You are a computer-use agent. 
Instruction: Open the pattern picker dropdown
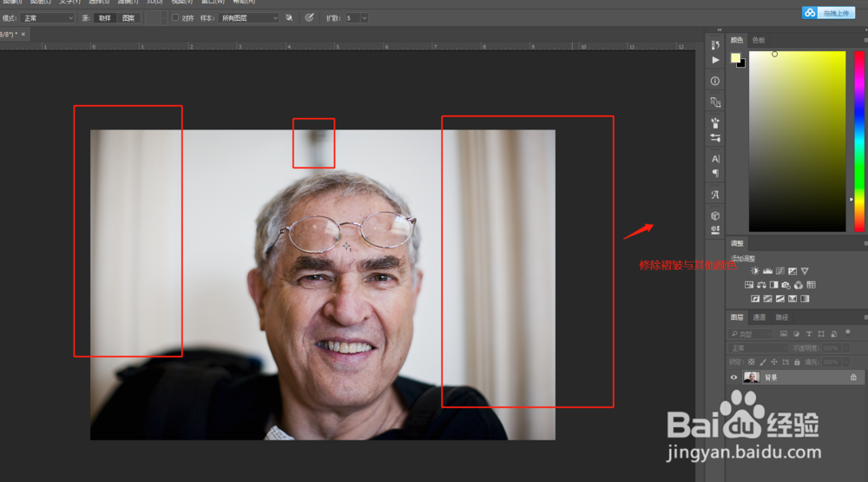coord(163,18)
